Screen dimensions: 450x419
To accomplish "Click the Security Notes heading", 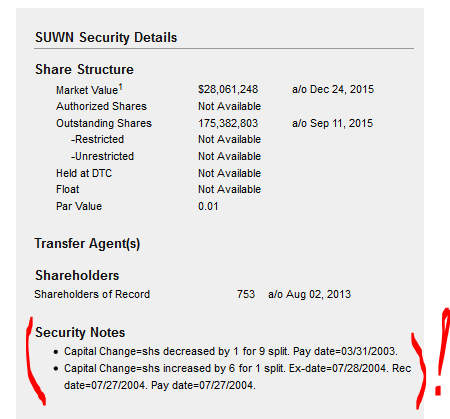I will (80, 333).
